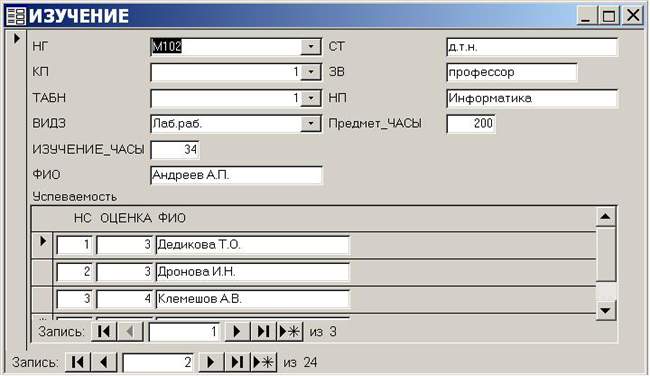Click the ФИО field Андреев А.П.
Viewport: 650px width, 376px height.
236,175
